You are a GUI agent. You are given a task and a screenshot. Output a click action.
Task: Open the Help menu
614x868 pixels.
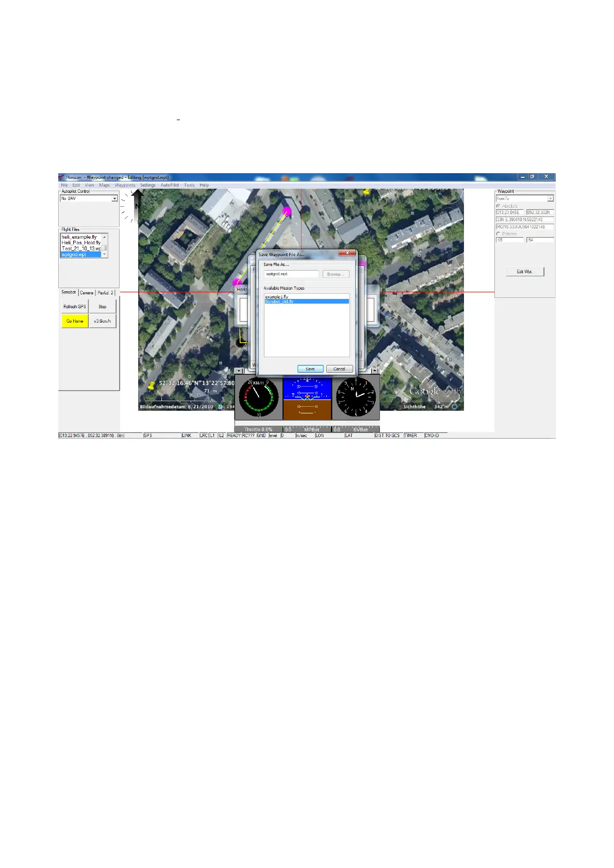click(x=204, y=185)
